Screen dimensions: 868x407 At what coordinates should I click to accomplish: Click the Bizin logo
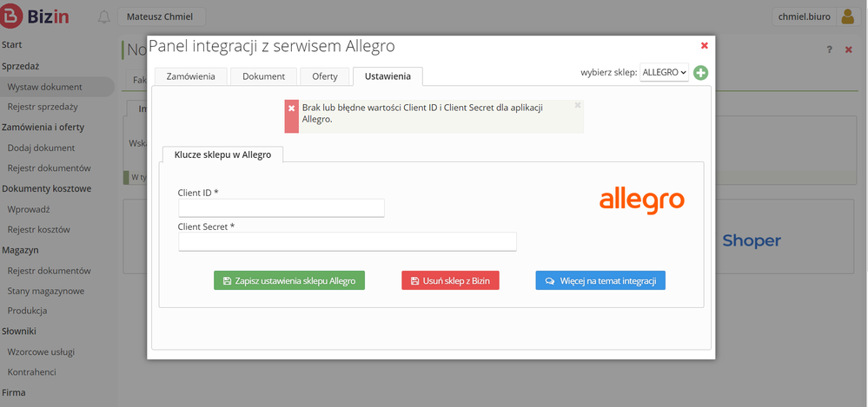click(x=35, y=16)
